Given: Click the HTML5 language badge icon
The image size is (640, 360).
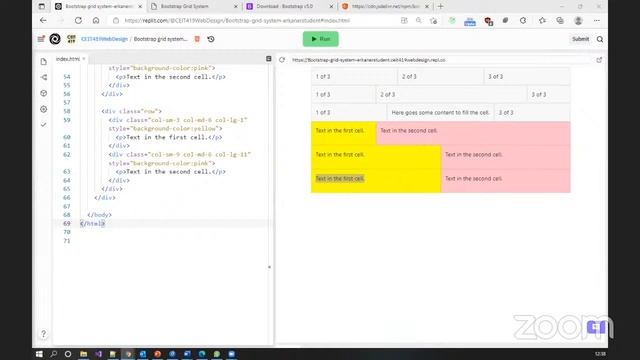Looking at the screenshot, I should (197, 39).
